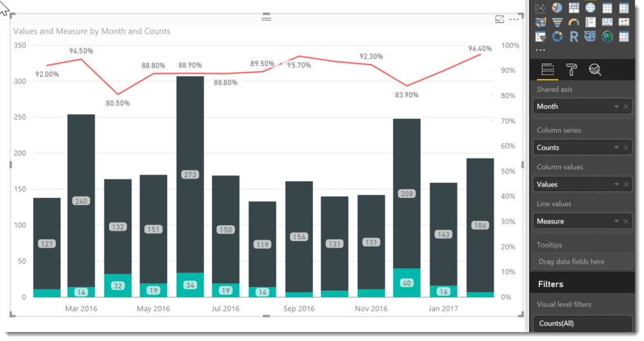644x341 pixels.
Task: Select the ArcGIS maps globe visual
Action: [x=607, y=37]
